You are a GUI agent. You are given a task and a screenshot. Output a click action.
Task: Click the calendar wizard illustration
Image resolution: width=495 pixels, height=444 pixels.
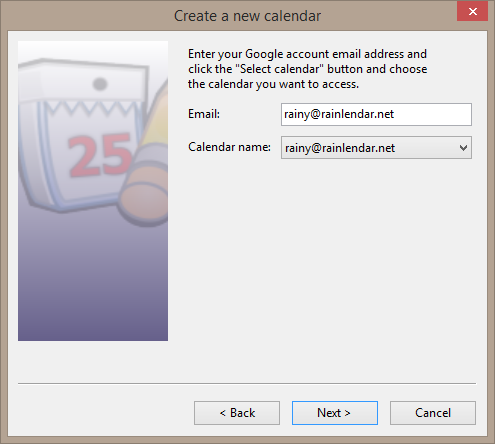coord(93,191)
